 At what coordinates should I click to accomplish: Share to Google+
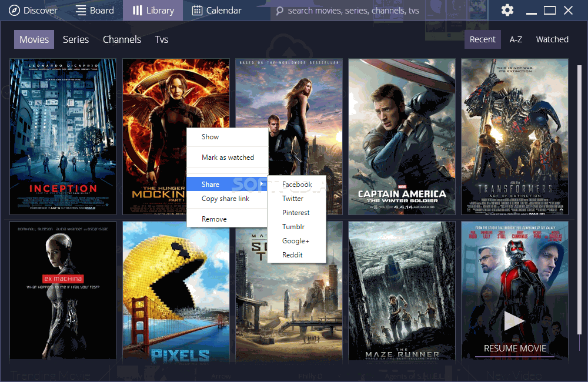pyautogui.click(x=296, y=241)
